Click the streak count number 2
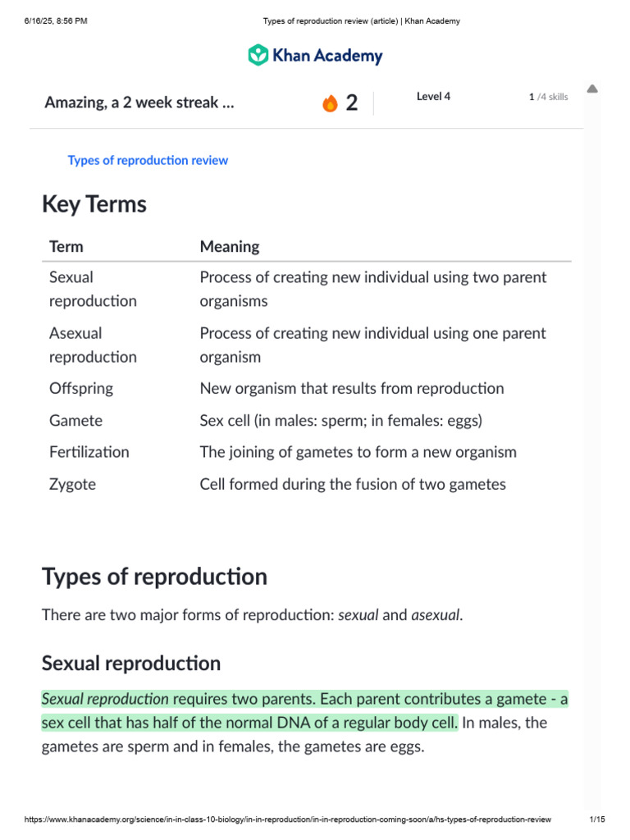Screen dimensions: 630x840 [352, 103]
